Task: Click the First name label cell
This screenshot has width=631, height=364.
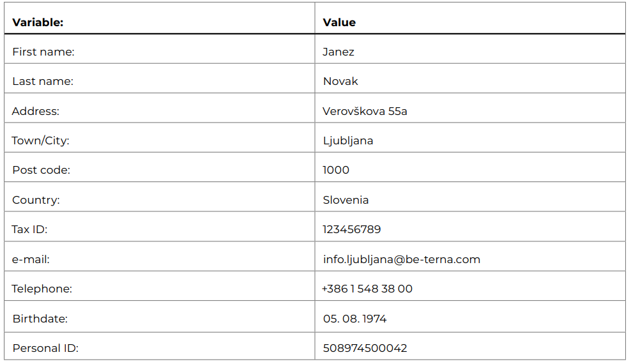Action: click(x=160, y=49)
